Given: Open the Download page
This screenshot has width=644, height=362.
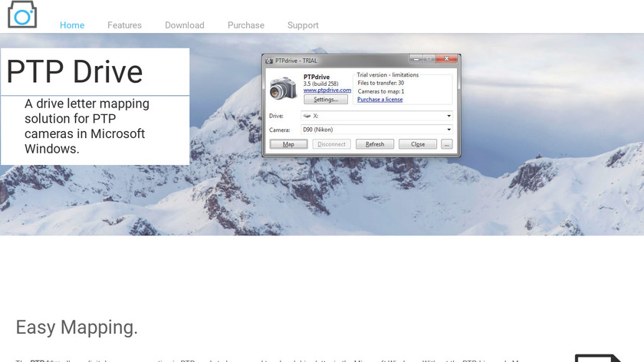Looking at the screenshot, I should click(x=185, y=25).
